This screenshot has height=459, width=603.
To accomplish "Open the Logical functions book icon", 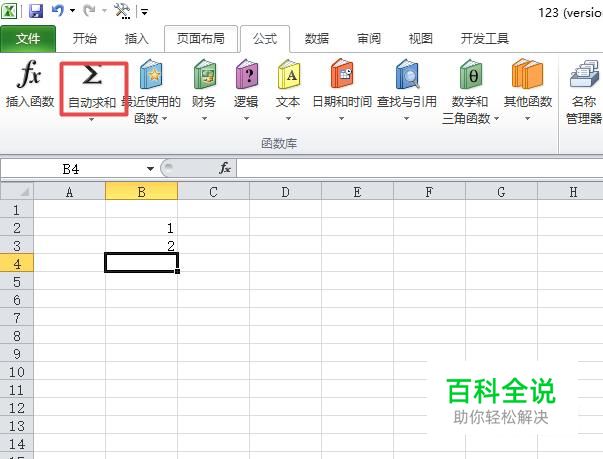I will [x=246, y=74].
